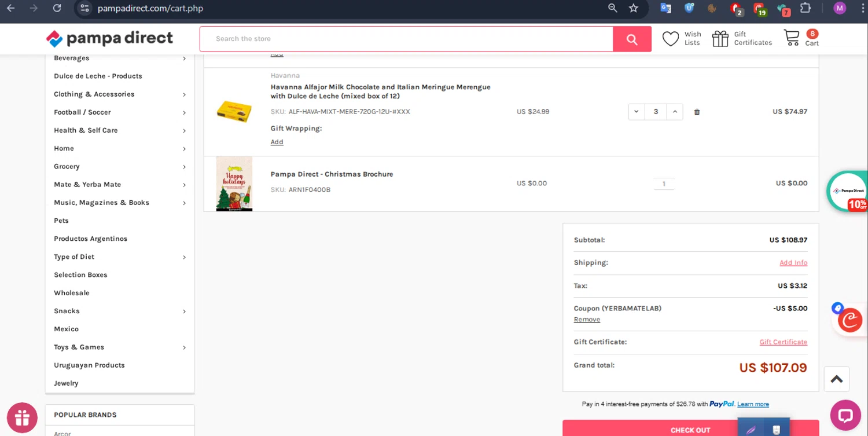Expand the Home category

click(x=184, y=149)
